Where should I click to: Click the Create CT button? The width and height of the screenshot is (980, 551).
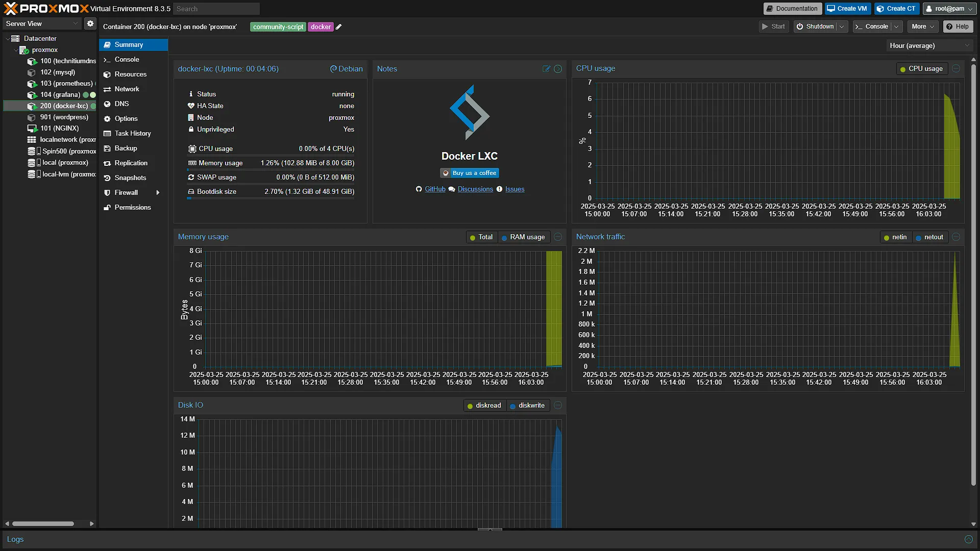[896, 9]
